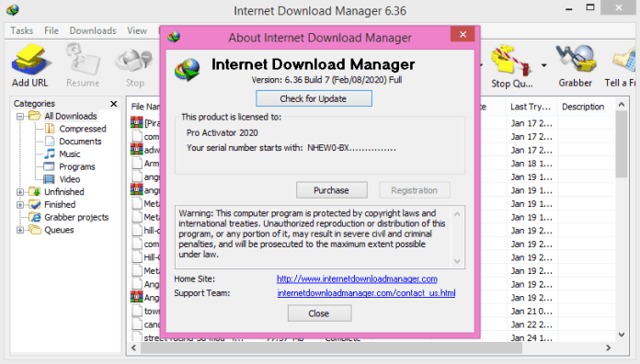Click the Close button in About dialog
Viewport: 640px width, 364px height.
[x=319, y=313]
